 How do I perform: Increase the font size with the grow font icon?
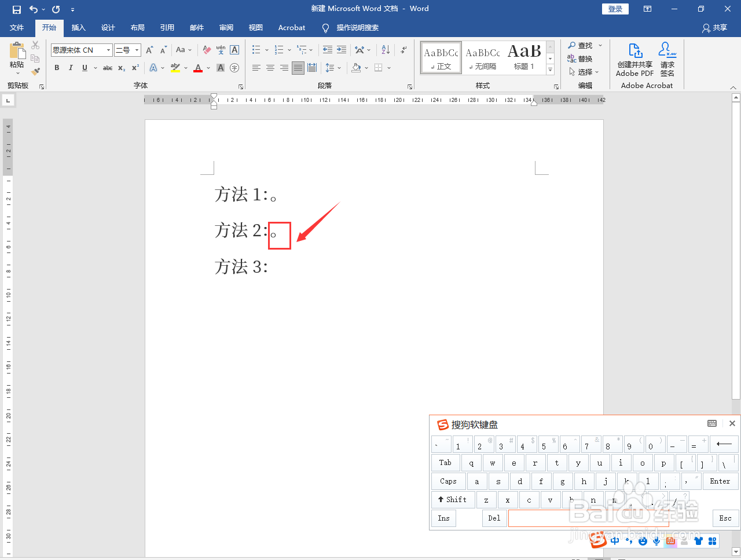pos(150,50)
